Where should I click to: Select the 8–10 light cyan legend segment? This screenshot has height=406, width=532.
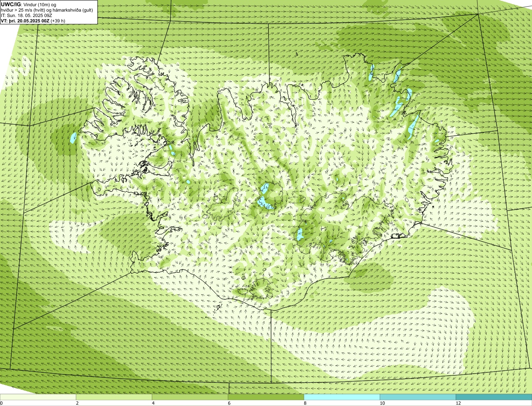[x=342, y=397]
